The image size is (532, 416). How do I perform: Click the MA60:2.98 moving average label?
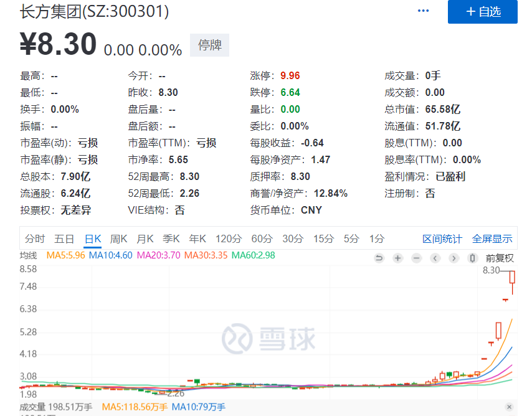[254, 255]
